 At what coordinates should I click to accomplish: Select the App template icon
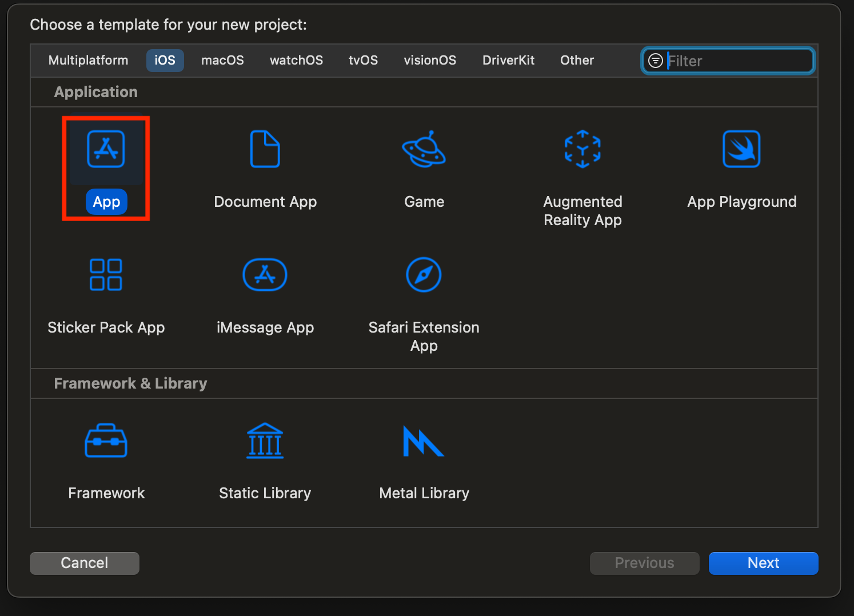106,150
